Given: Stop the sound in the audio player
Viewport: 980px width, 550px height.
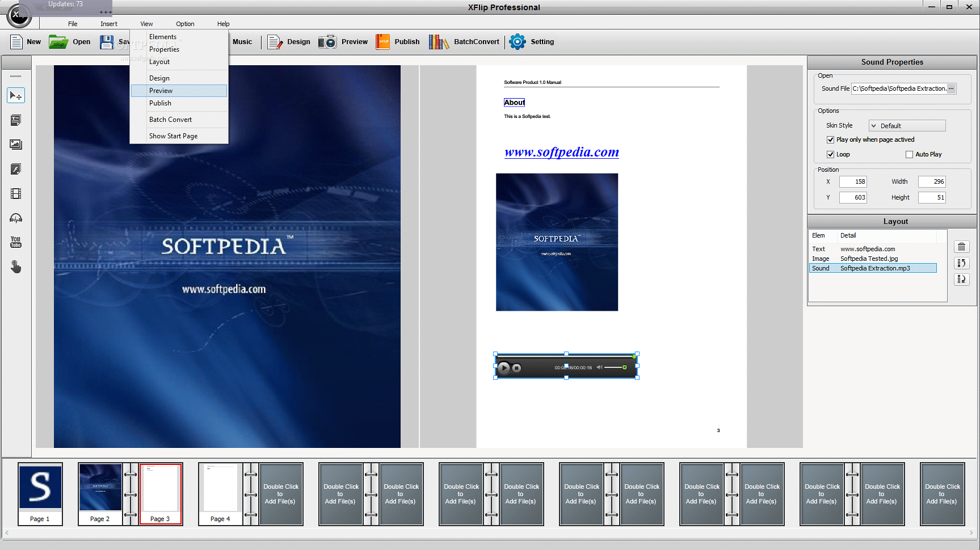Looking at the screenshot, I should [x=516, y=368].
